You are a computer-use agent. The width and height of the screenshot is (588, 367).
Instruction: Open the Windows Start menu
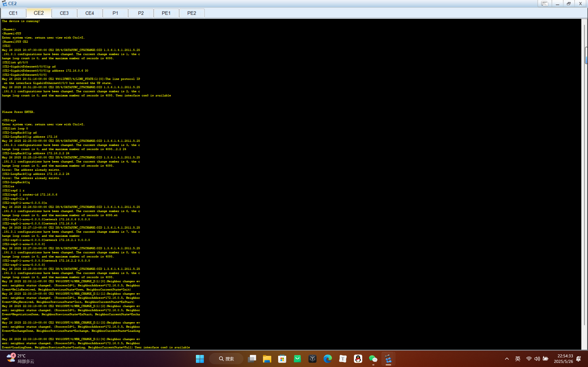200,359
